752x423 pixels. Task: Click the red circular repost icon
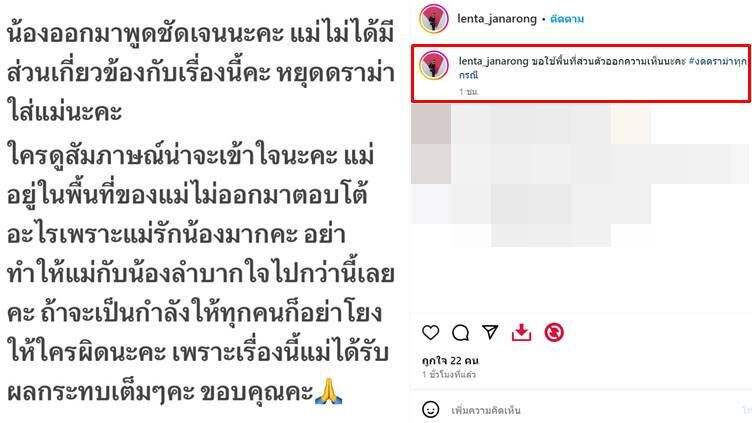(x=554, y=332)
